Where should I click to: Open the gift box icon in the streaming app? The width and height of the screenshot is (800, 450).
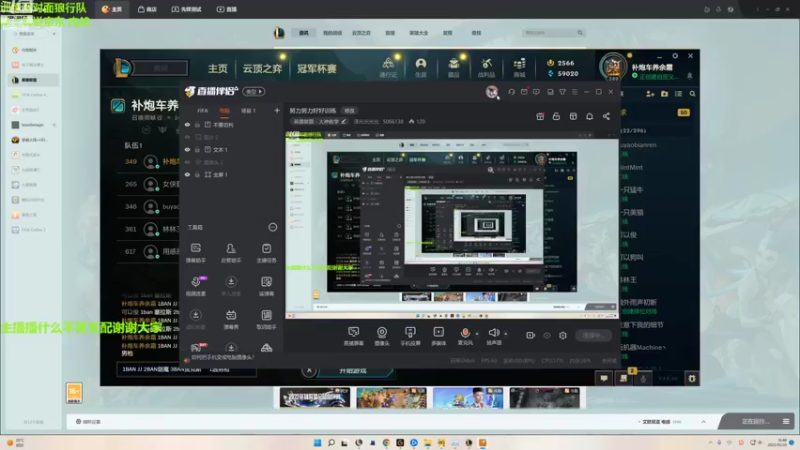pyautogui.click(x=540, y=116)
